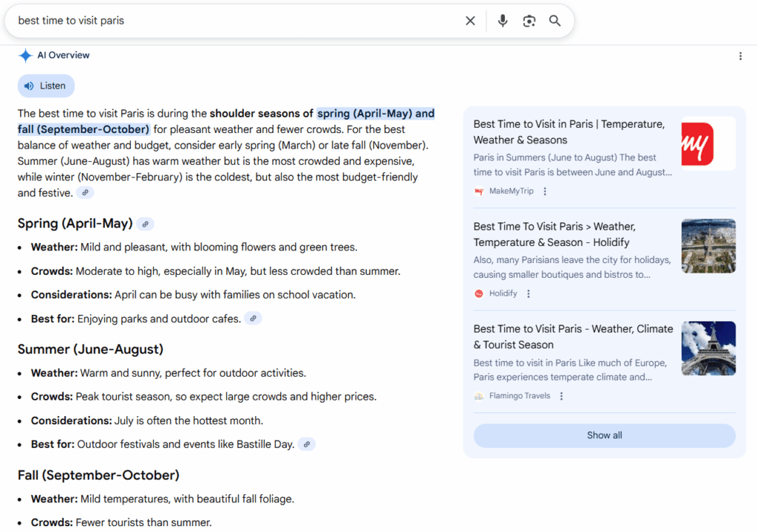The image size is (757, 532).
Task: Open Google Lens camera icon
Action: pyautogui.click(x=529, y=21)
